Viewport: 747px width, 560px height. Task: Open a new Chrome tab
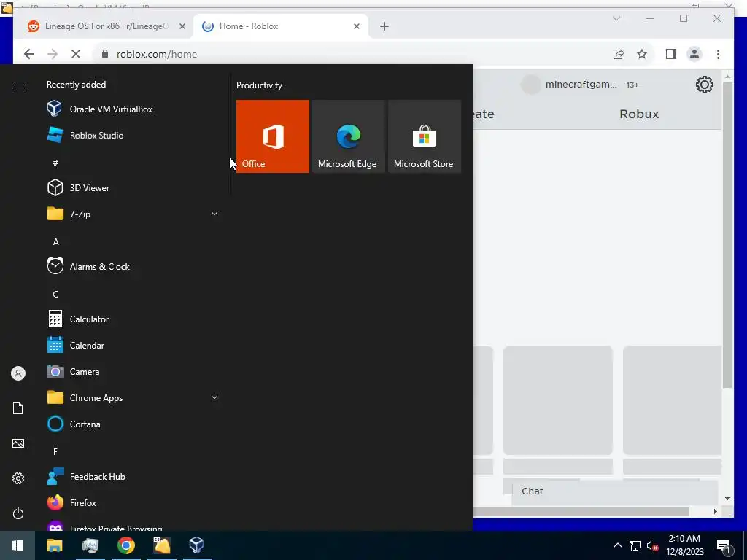click(384, 26)
